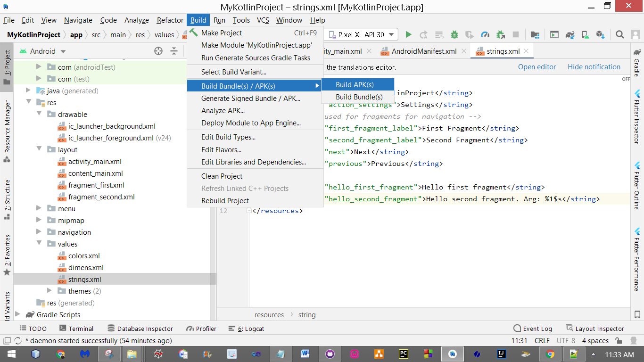Expand the Gradle Scripts node

click(18, 315)
